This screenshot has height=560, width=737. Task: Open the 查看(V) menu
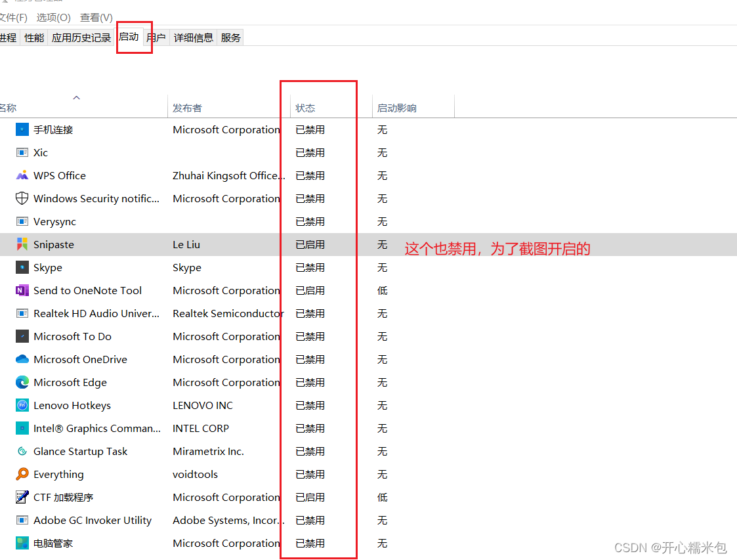(96, 17)
